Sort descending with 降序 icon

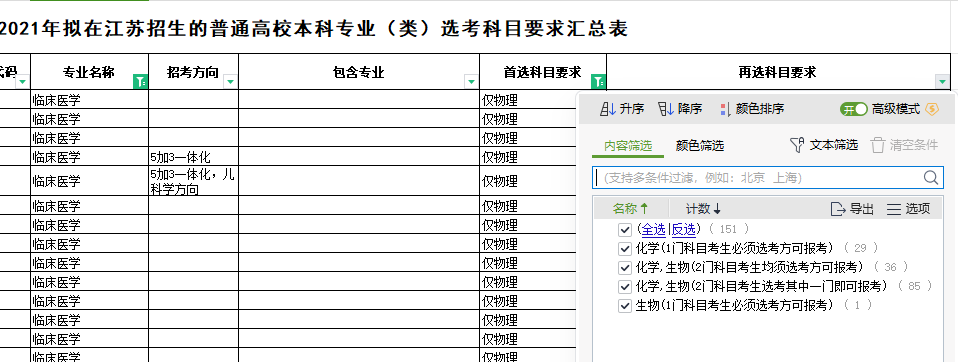coord(665,109)
